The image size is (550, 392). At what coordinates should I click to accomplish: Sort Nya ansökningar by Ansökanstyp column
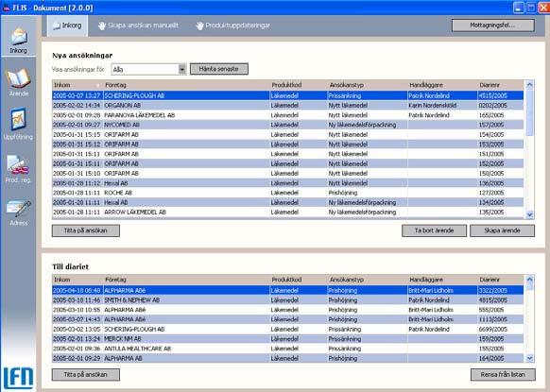click(368, 85)
